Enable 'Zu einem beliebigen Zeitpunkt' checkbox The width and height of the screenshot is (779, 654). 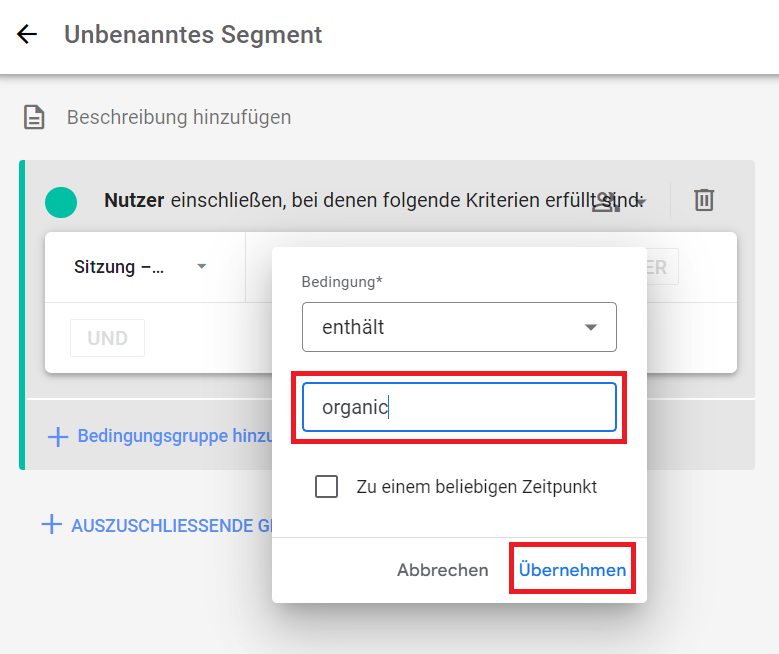[326, 487]
